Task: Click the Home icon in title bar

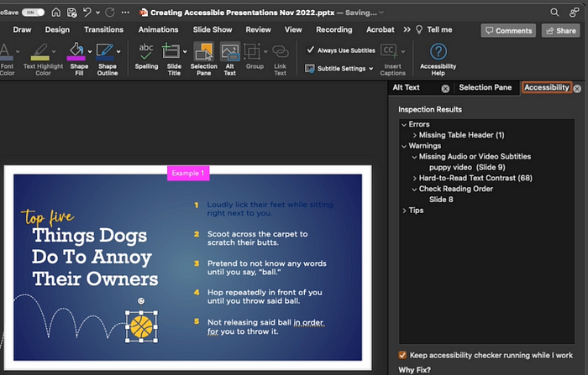Action: (x=56, y=13)
